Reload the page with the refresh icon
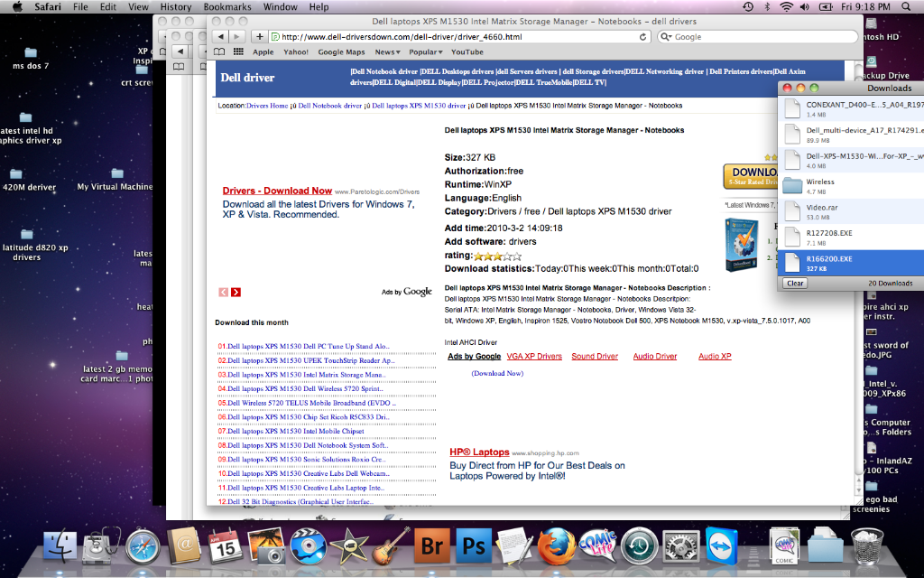924x578 pixels. [x=642, y=36]
